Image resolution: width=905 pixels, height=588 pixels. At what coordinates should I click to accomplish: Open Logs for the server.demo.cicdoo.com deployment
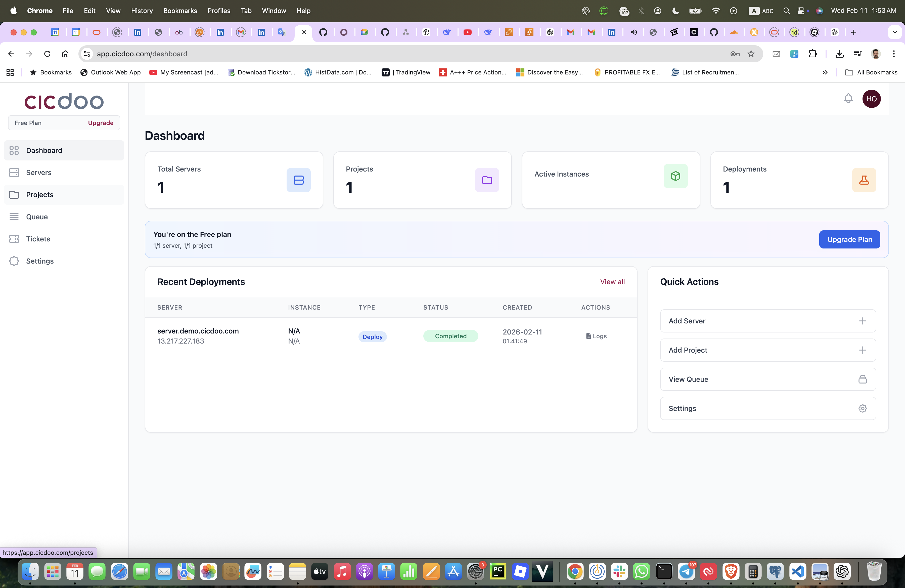[x=596, y=336]
